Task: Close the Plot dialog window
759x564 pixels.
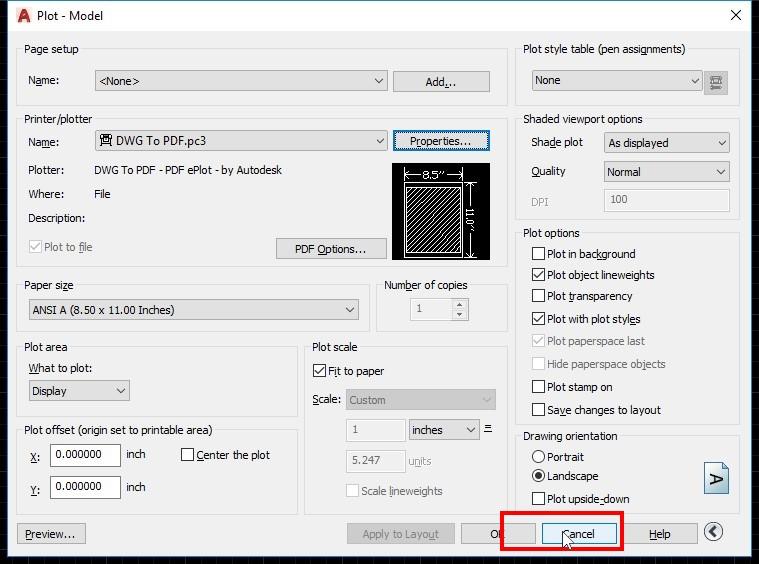Action: pyautogui.click(x=736, y=15)
